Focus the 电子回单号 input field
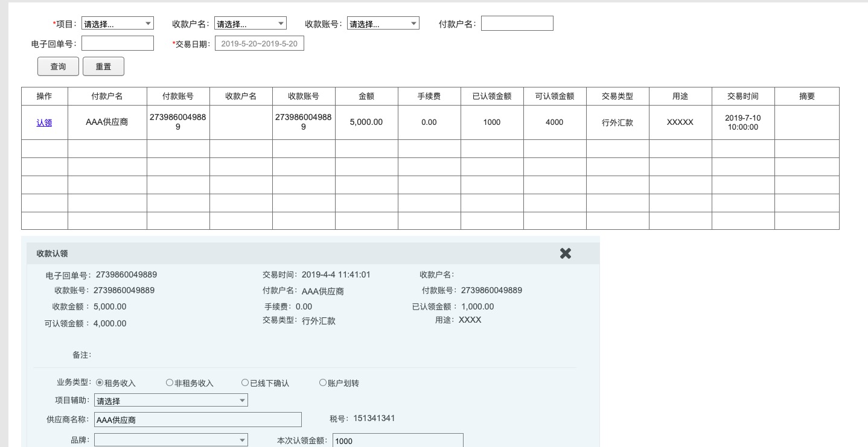This screenshot has height=447, width=868. (118, 43)
